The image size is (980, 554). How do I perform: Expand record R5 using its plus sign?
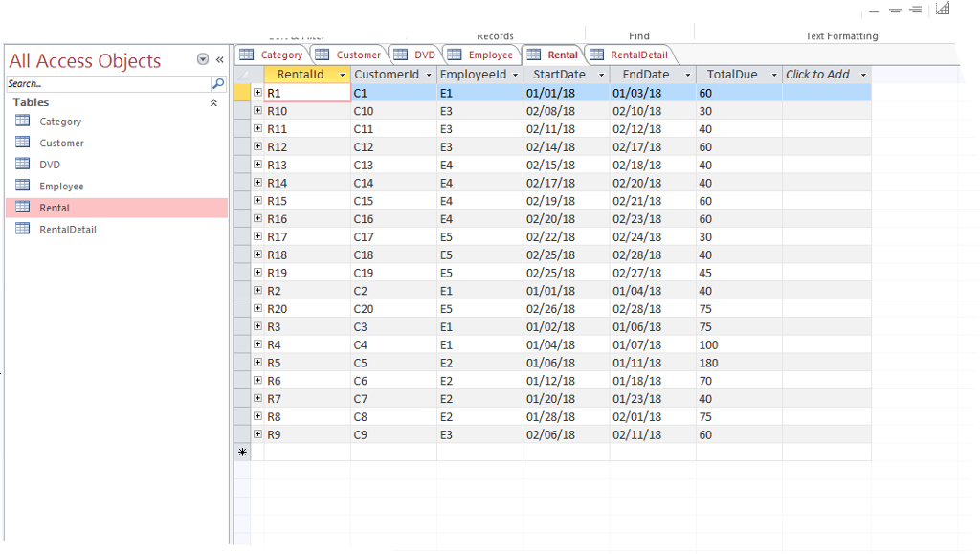click(x=258, y=363)
